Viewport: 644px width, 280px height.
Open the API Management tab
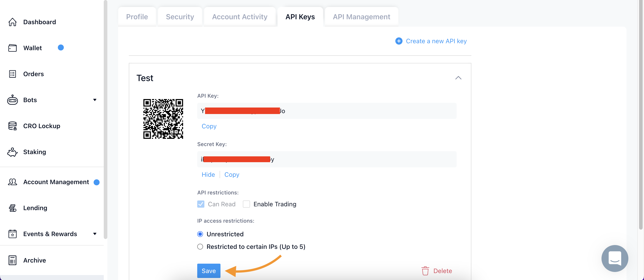pyautogui.click(x=361, y=17)
